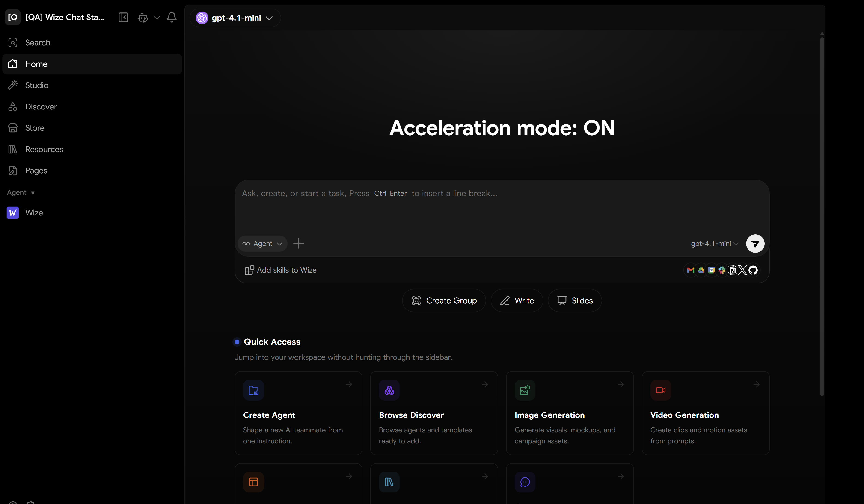864x504 pixels.
Task: Click the Write button
Action: [x=517, y=301]
